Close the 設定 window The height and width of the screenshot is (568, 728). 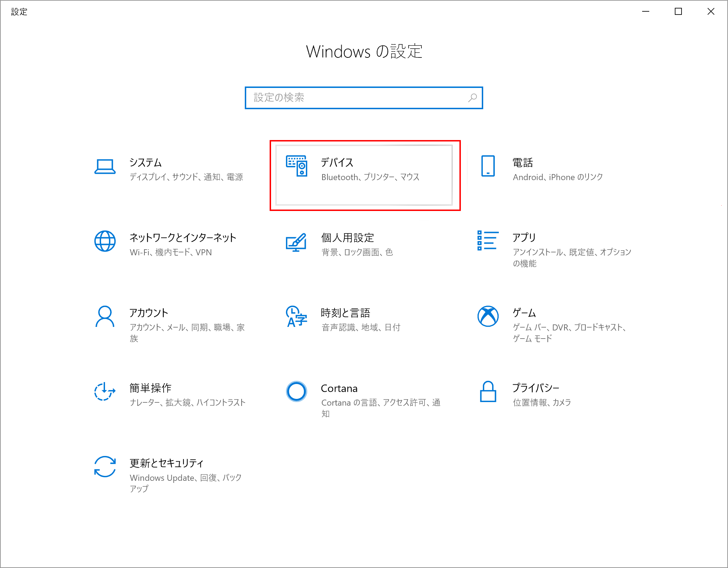pos(711,12)
